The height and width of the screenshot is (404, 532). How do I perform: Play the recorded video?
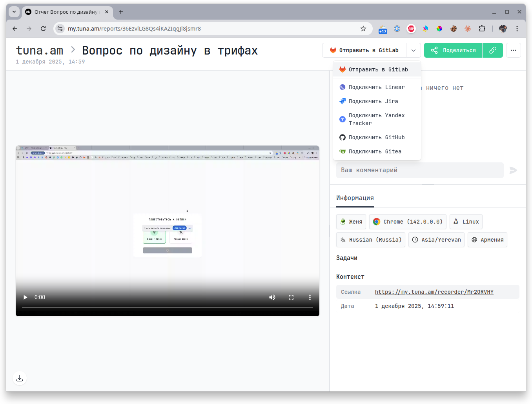coord(26,297)
